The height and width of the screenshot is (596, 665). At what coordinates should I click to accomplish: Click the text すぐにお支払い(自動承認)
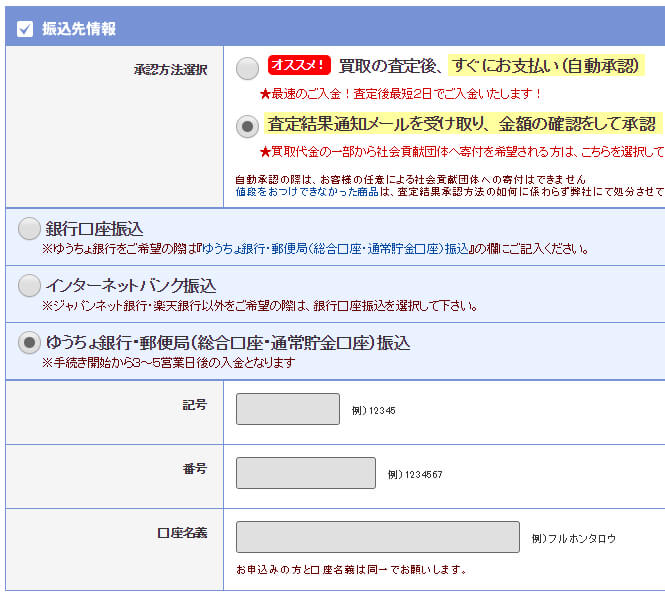pyautogui.click(x=546, y=65)
